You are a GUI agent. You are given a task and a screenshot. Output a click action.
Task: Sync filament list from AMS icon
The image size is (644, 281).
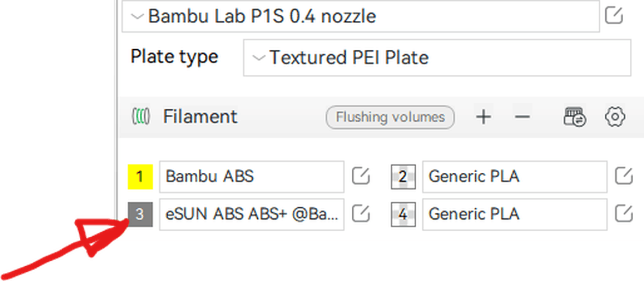[x=575, y=117]
